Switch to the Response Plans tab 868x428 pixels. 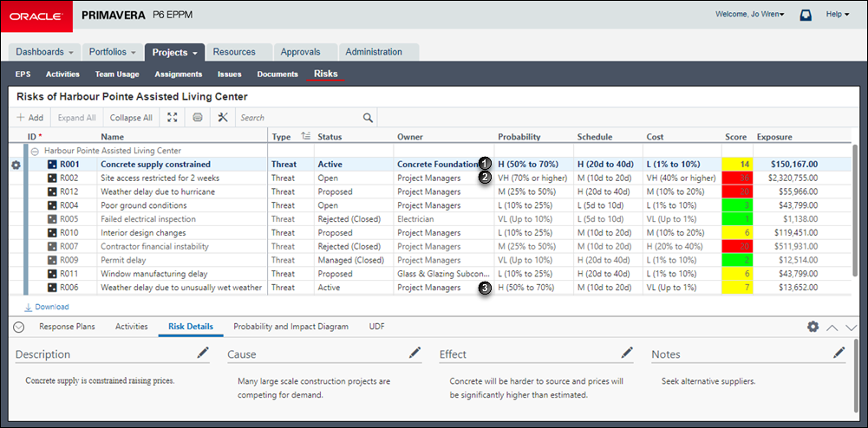click(67, 327)
